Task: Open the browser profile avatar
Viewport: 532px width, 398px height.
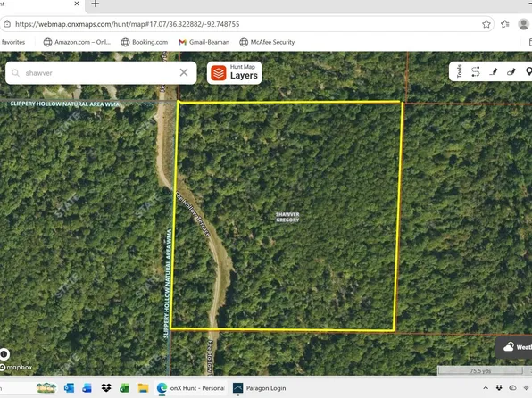Action: pos(523,24)
